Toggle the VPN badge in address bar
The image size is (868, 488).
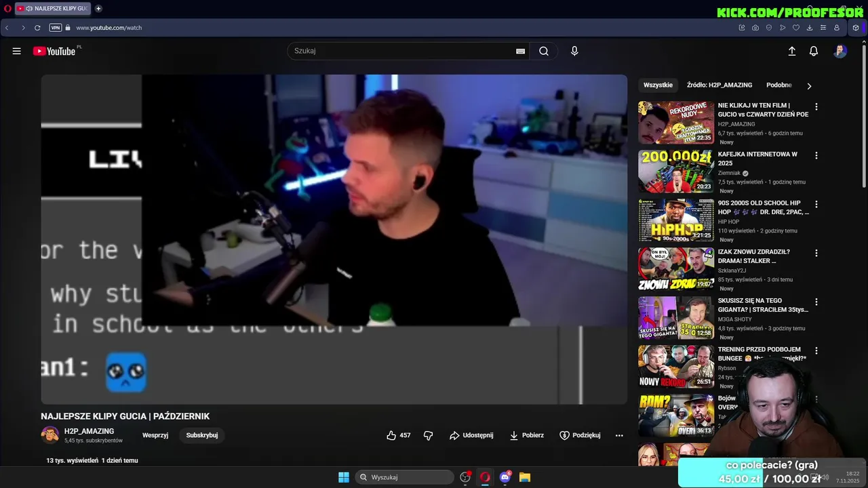56,28
